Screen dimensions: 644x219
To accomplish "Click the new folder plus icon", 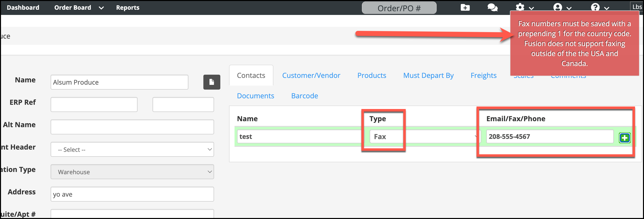I will point(465,7).
